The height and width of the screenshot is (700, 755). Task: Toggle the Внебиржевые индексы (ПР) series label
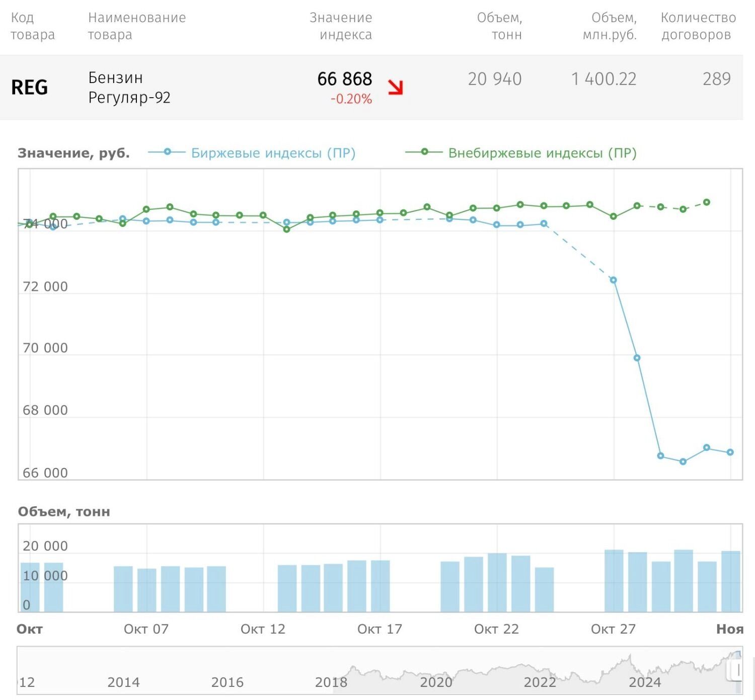(x=542, y=153)
